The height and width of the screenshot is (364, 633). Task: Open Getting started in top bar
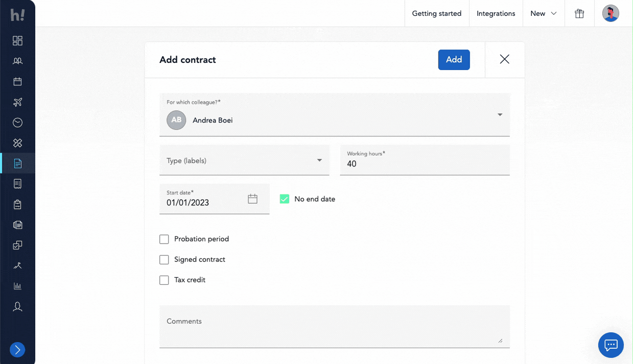[436, 14]
